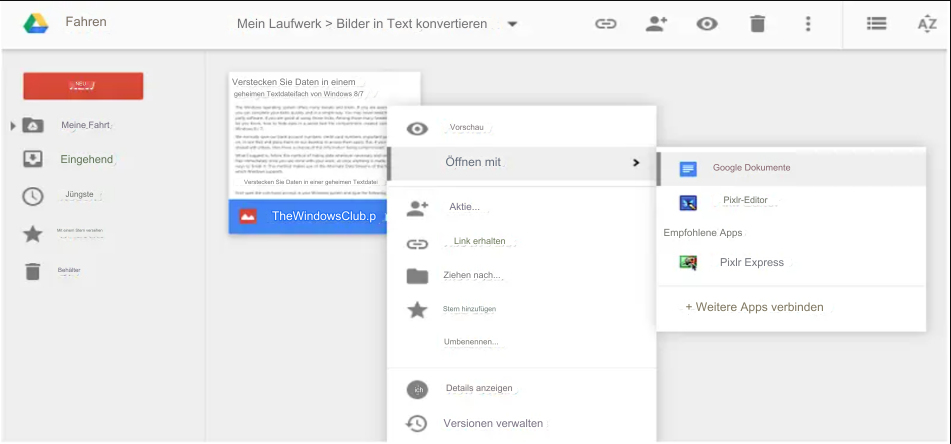Click the trash bin icon beside Behälter
This screenshot has width=951, height=444.
(33, 271)
